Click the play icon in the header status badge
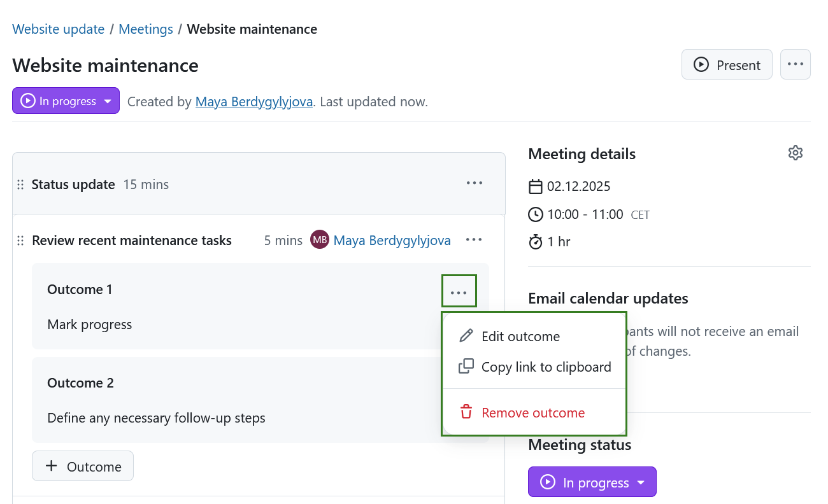This screenshot has width=828, height=504. (27, 101)
